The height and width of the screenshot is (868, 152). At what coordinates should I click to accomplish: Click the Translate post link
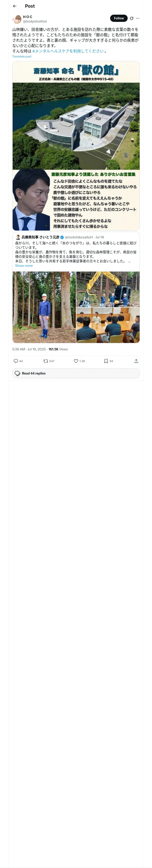(x=22, y=57)
